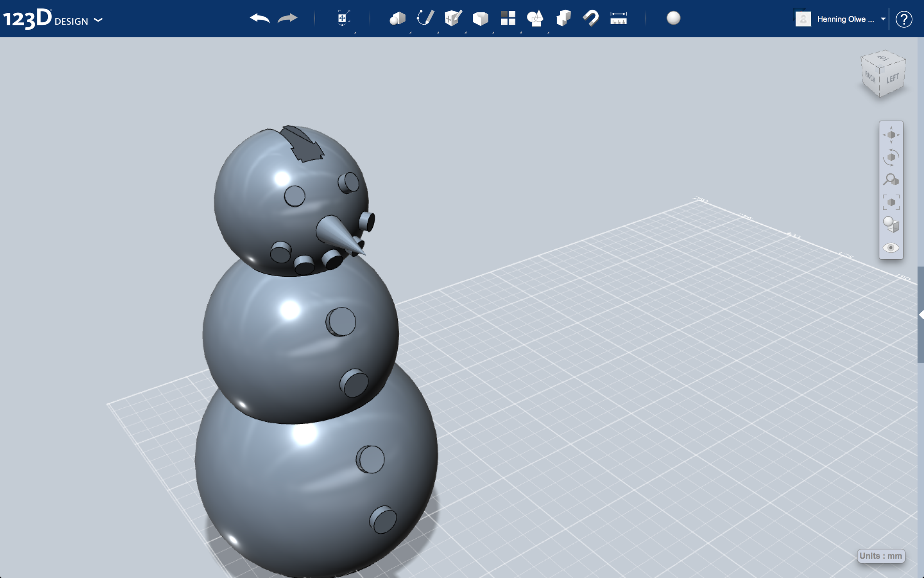The image size is (924, 578).
Task: Activate the Snap tool (magnet icon)
Action: coord(590,18)
